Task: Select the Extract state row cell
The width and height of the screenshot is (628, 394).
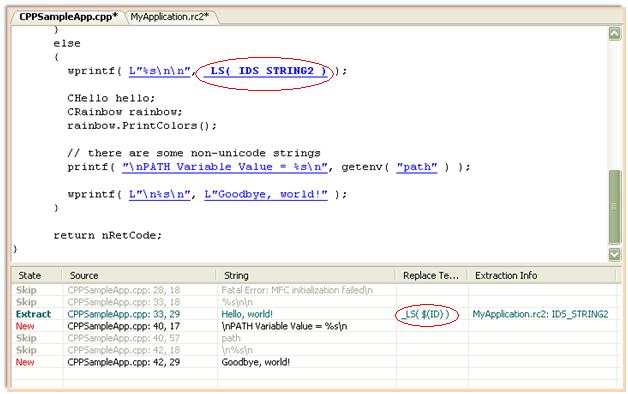Action: click(x=34, y=314)
